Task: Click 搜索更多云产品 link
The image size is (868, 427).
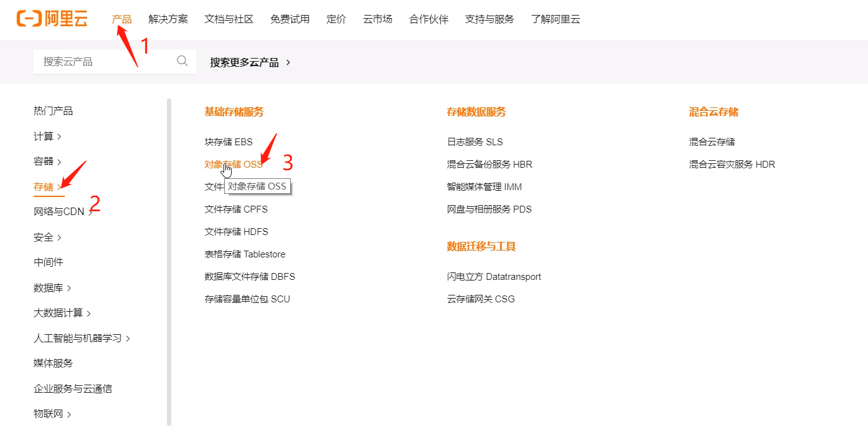Action: (x=250, y=62)
